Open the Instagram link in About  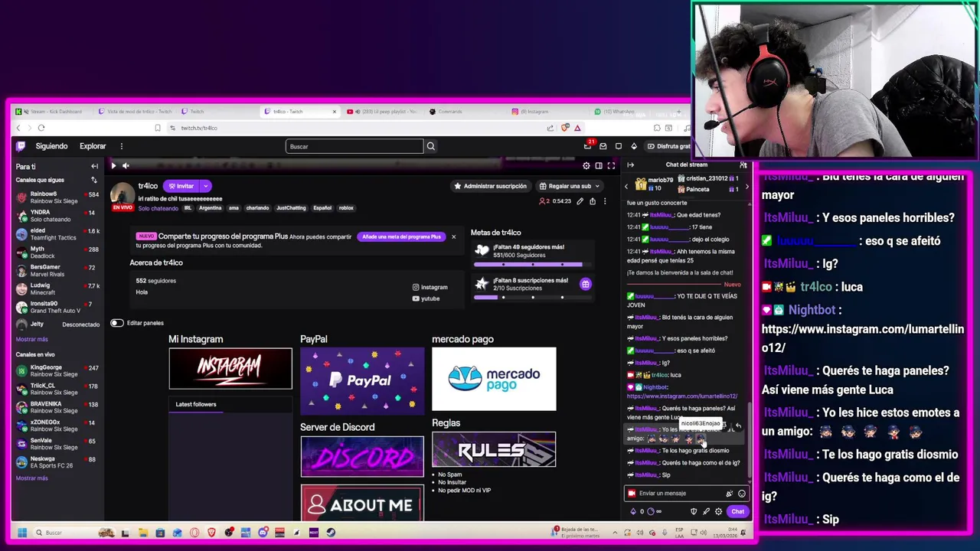click(x=430, y=287)
